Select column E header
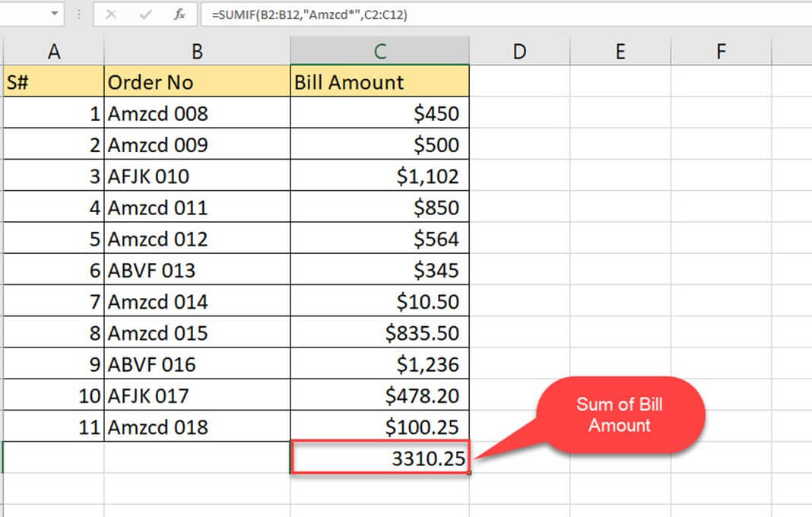 pos(620,51)
